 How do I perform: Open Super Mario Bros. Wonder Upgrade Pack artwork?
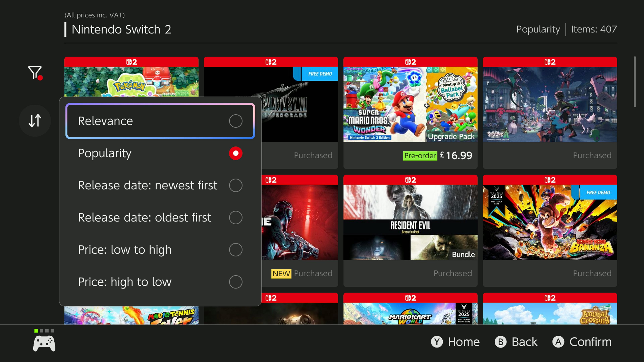[x=410, y=104]
